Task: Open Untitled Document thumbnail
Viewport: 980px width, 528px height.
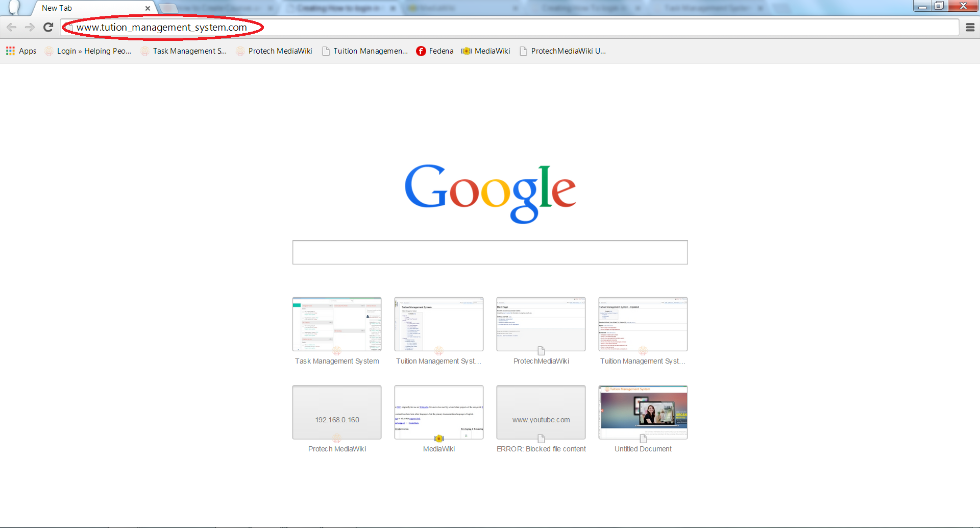Action: coord(643,413)
